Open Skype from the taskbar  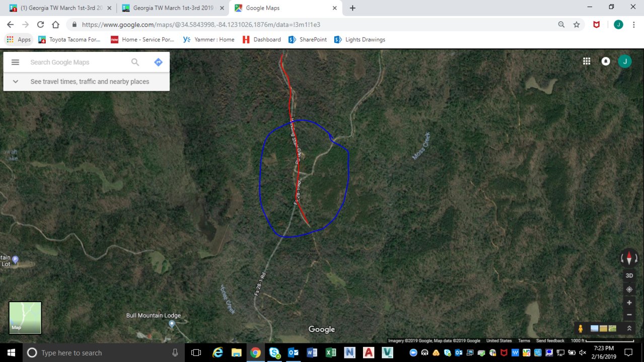274,352
